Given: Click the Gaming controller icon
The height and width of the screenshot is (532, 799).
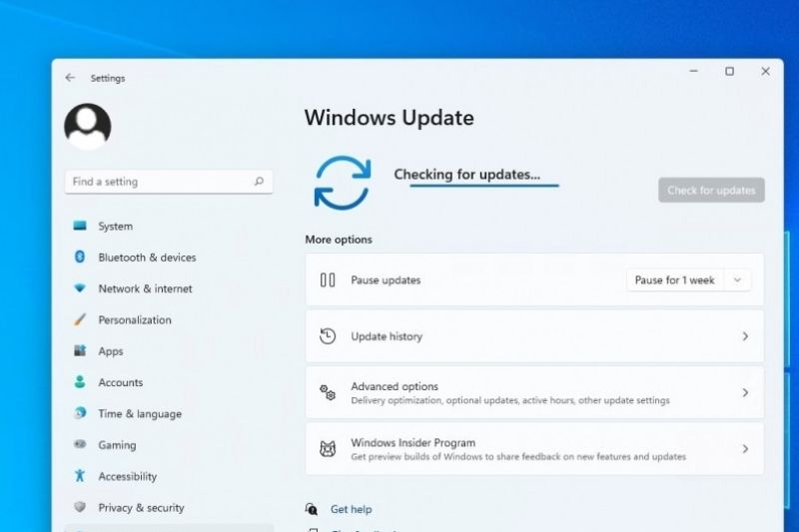Looking at the screenshot, I should (x=80, y=445).
